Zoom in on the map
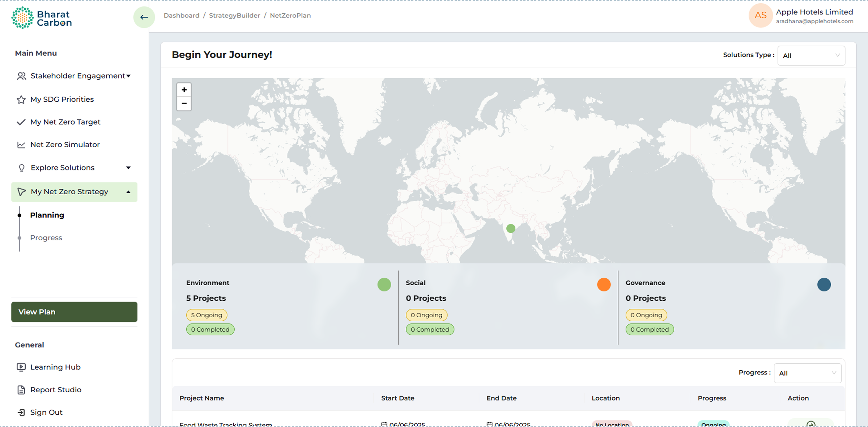The height and width of the screenshot is (427, 868). (184, 90)
